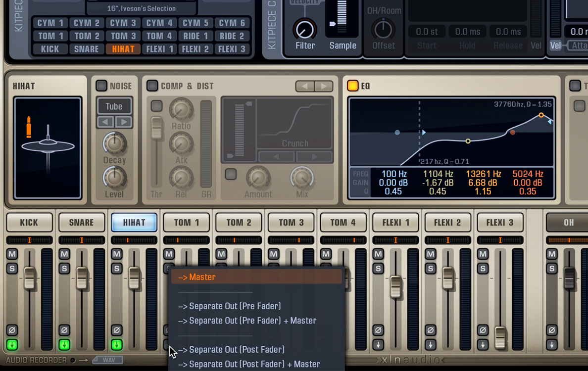Select the SNARE mixer channel
This screenshot has height=371, width=588.
click(81, 223)
